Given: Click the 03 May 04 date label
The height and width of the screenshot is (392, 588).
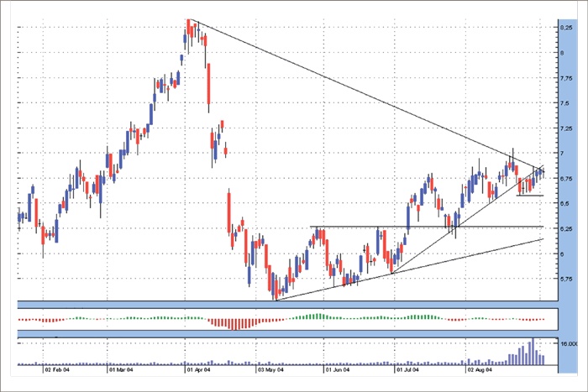Looking at the screenshot, I should [267, 368].
